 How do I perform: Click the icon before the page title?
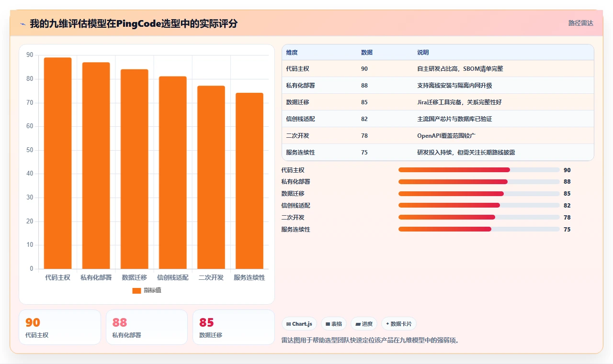[x=23, y=24]
